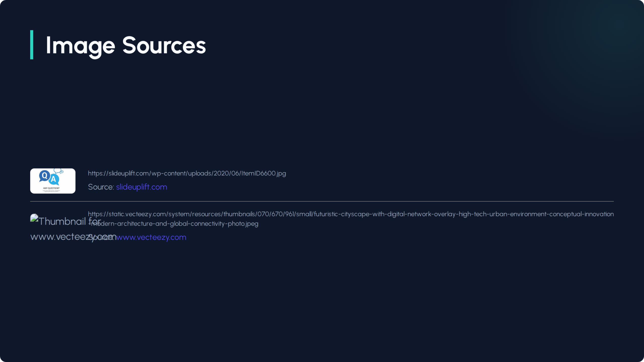The height and width of the screenshot is (362, 644).
Task: Click the Image Sources heading
Action: 126,45
